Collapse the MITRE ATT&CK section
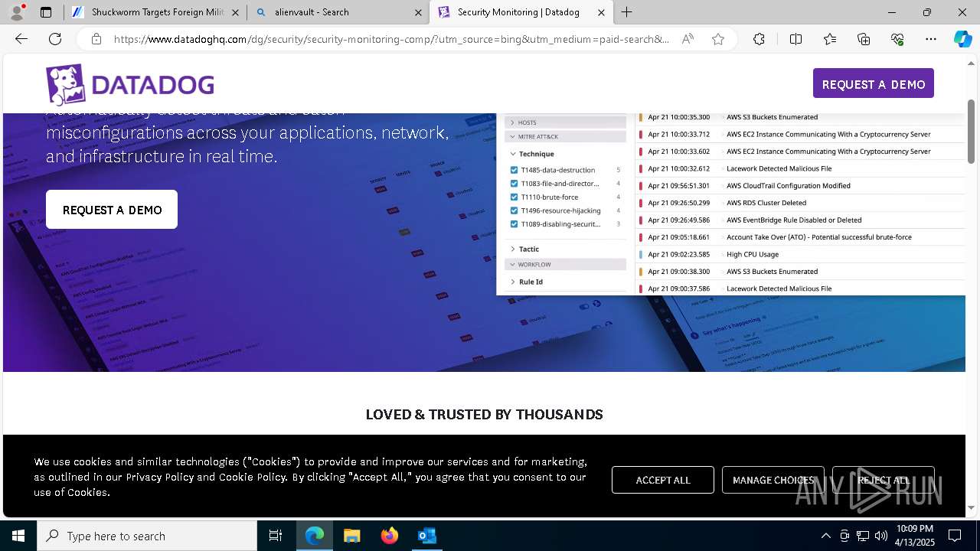The width and height of the screenshot is (980, 551). click(566, 136)
